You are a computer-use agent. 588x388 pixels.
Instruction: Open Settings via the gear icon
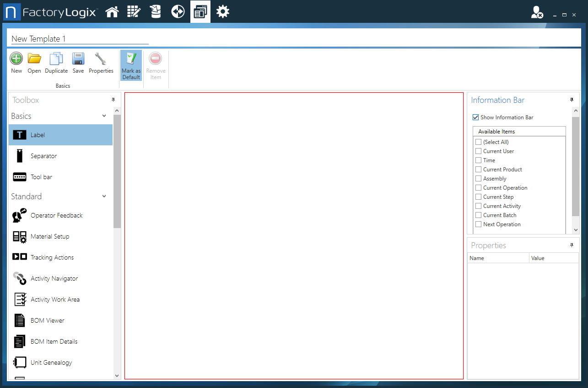coord(223,11)
